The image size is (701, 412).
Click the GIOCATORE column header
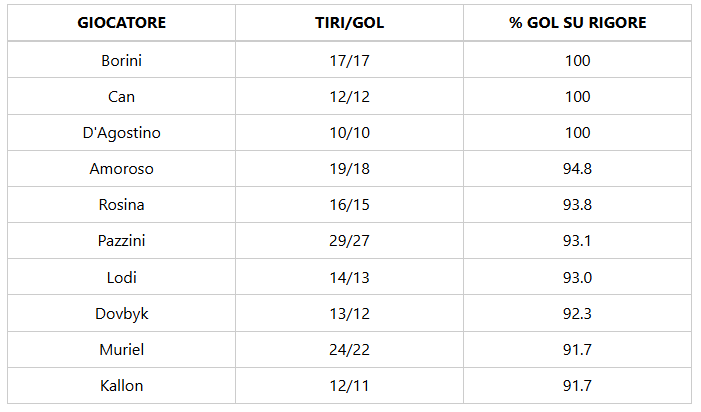(122, 23)
